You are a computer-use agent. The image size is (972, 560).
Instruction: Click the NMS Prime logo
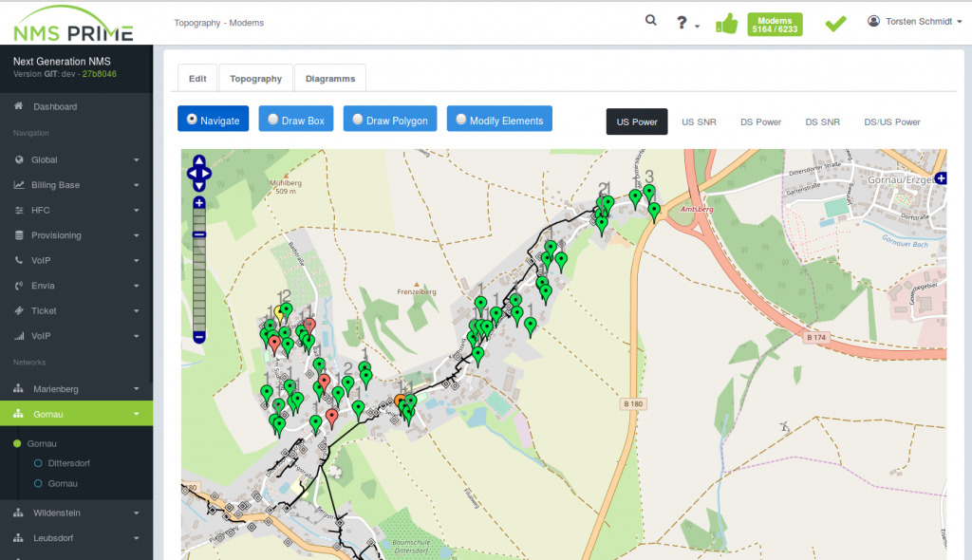click(73, 24)
